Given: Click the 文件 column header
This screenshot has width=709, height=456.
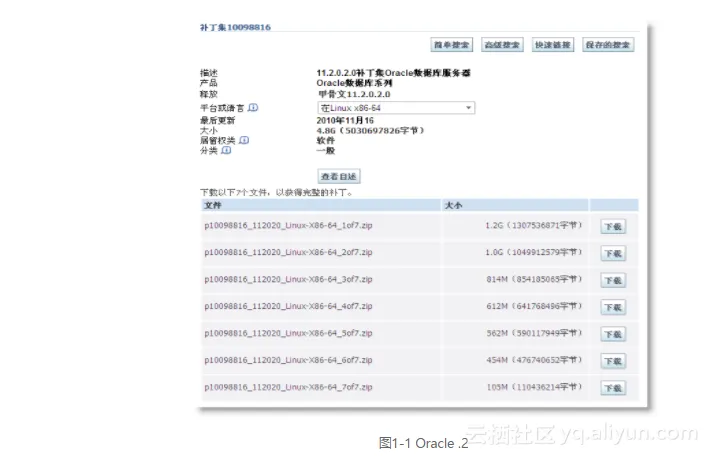Looking at the screenshot, I should coord(321,205).
